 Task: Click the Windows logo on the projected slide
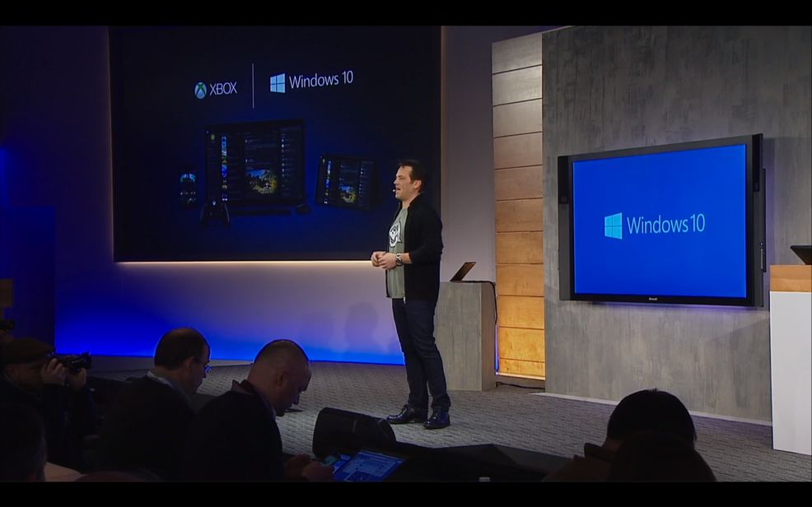278,83
